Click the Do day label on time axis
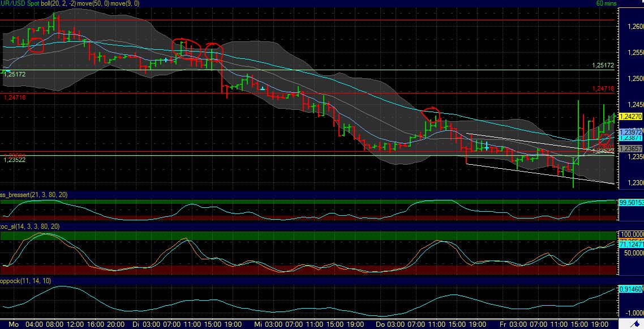 coord(380,324)
